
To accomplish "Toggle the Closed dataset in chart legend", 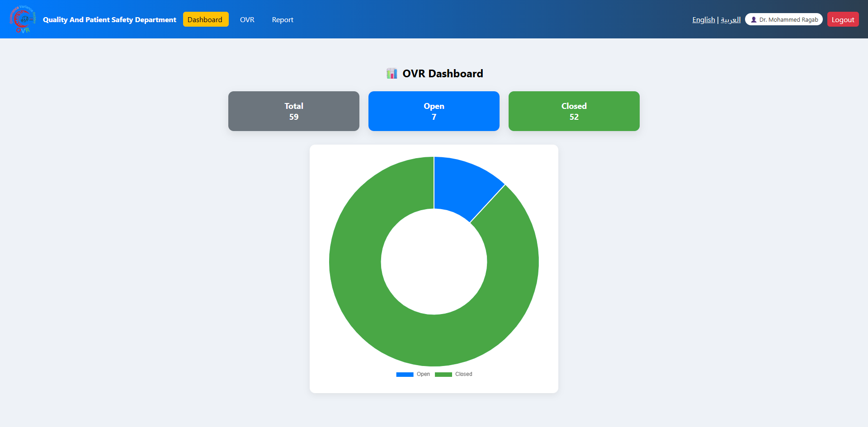I will [453, 374].
